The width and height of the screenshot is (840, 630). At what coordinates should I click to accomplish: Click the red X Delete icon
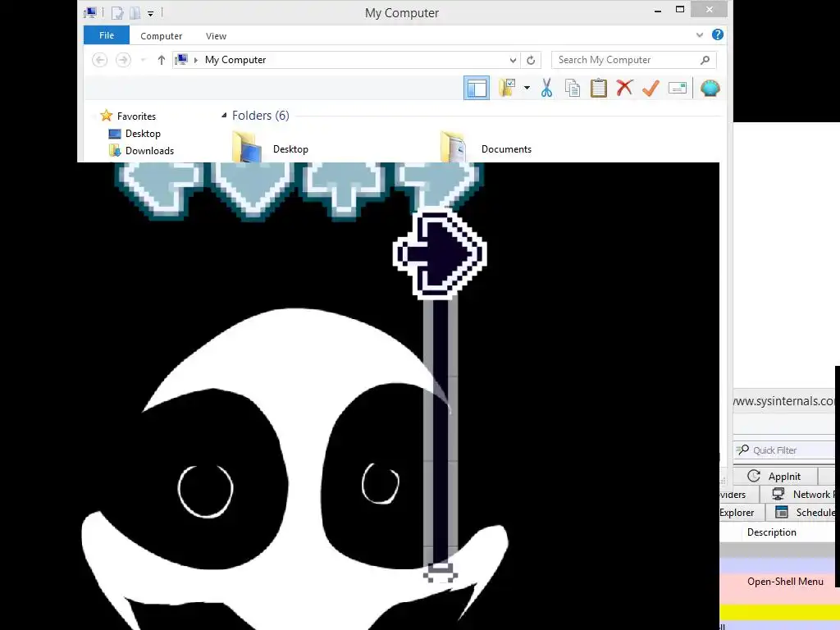tap(624, 88)
